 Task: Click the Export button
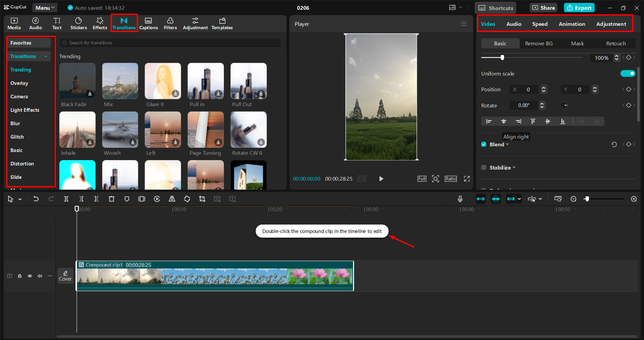(x=579, y=7)
